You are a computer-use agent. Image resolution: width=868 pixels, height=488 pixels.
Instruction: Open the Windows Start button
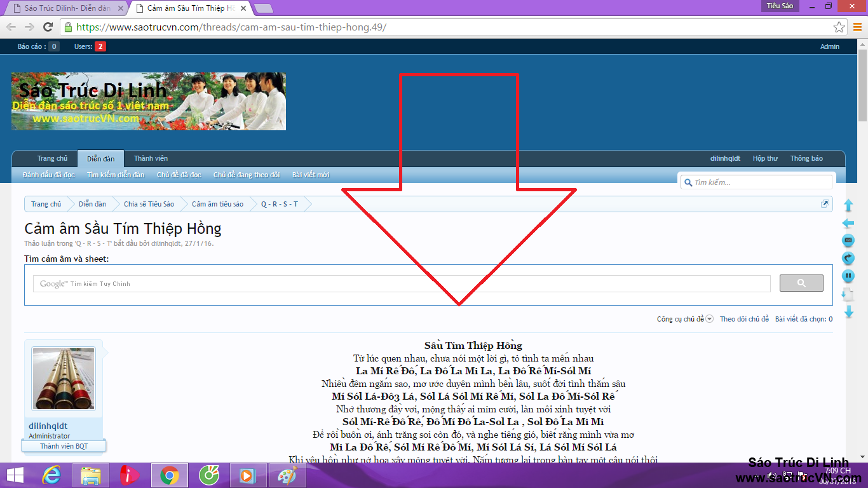click(15, 475)
